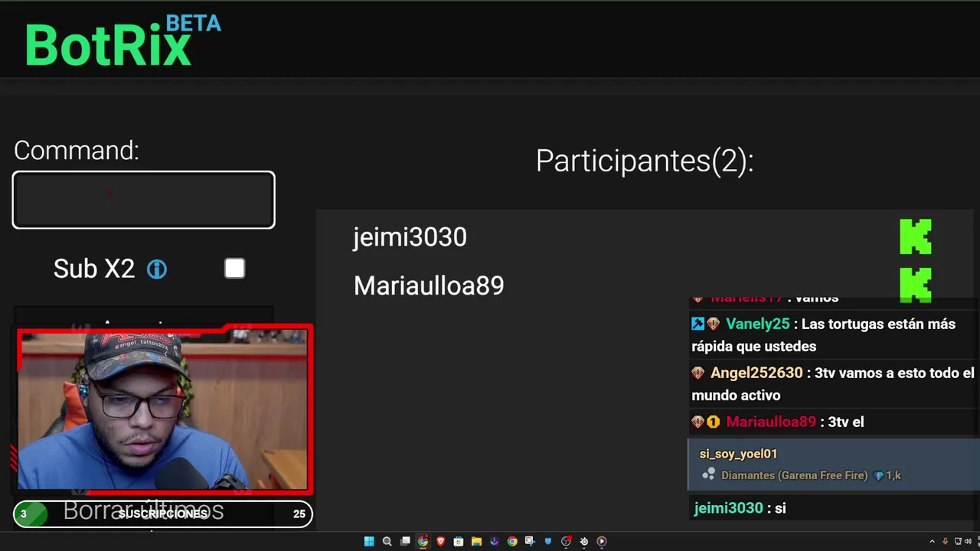The height and width of the screenshot is (551, 980).
Task: Click the Sub X2 label
Action: (x=93, y=269)
